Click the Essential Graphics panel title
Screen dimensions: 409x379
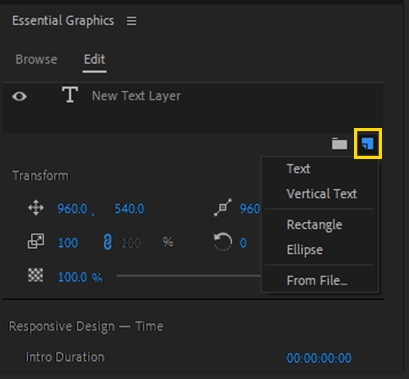point(63,21)
